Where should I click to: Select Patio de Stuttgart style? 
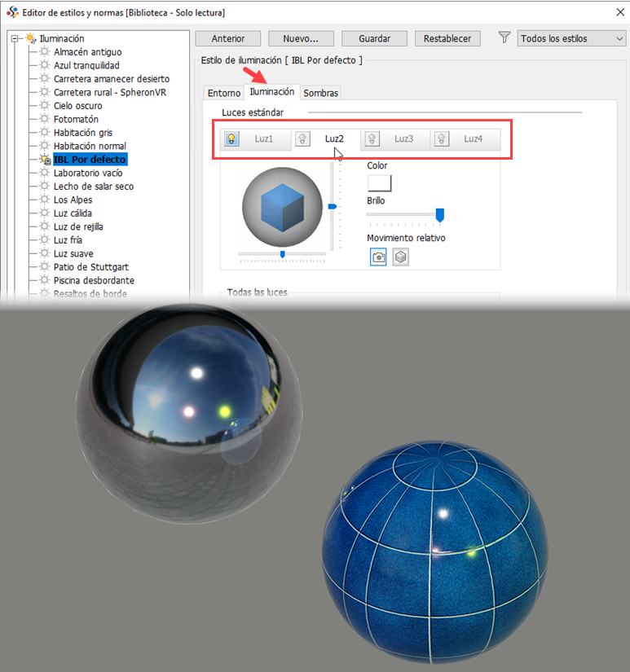pyautogui.click(x=91, y=267)
